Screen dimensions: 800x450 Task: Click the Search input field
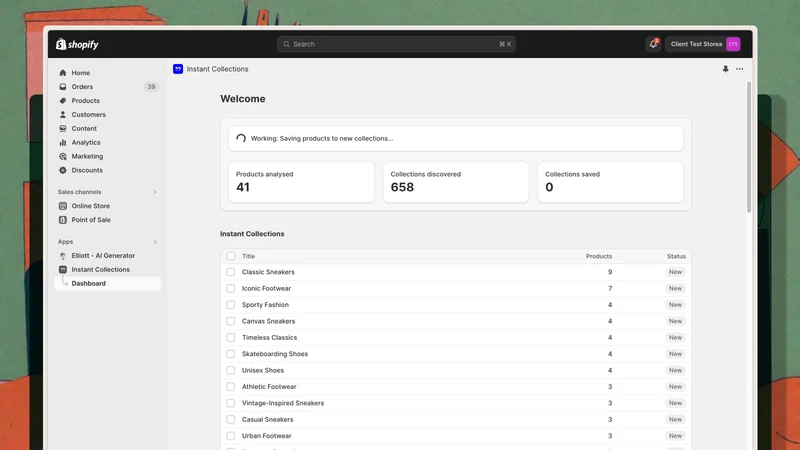[396, 44]
